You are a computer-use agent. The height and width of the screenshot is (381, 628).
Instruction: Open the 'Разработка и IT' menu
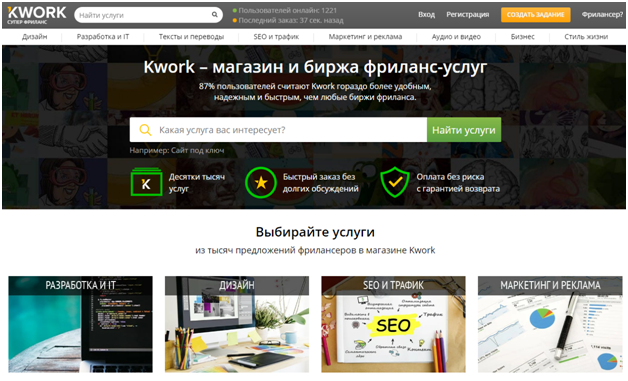click(103, 37)
